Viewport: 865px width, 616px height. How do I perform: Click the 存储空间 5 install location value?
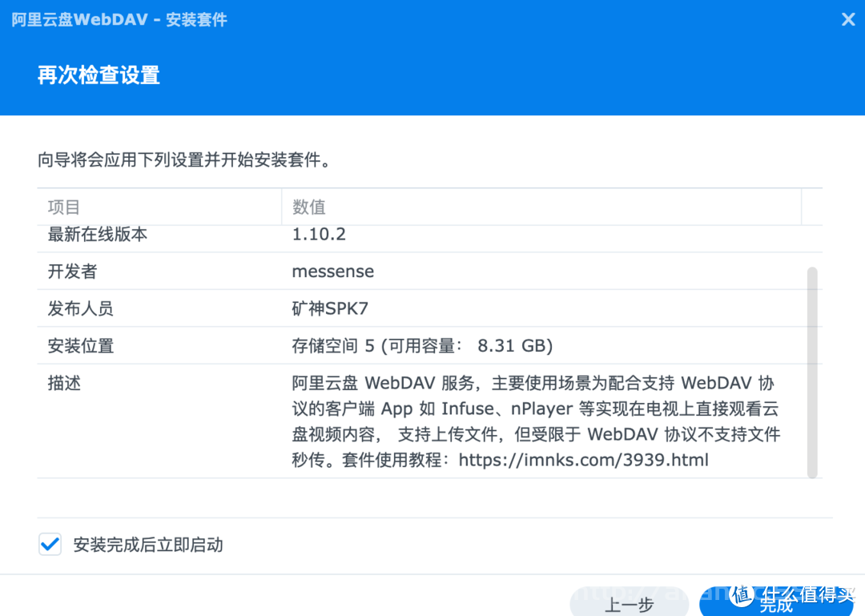[x=422, y=345]
